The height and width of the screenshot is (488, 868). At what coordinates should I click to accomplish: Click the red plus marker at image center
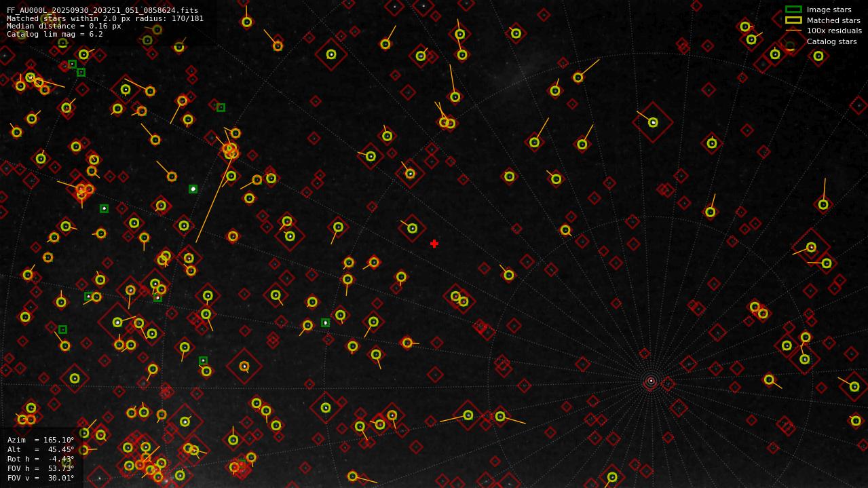[x=434, y=244]
